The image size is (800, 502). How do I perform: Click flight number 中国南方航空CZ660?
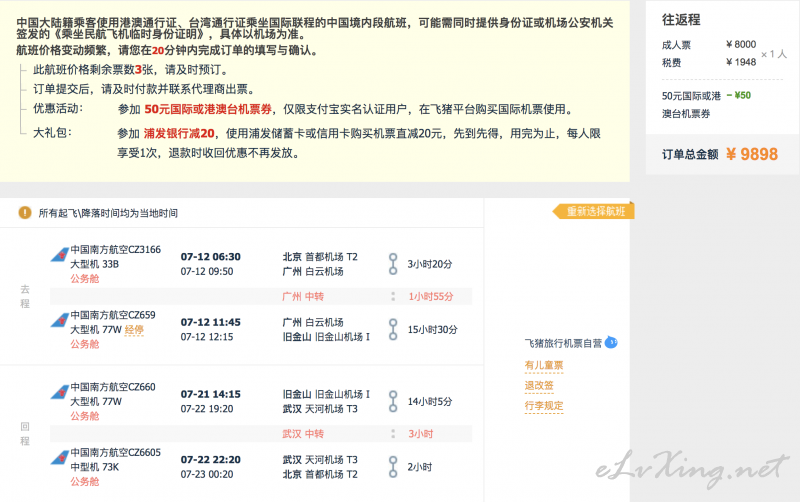pyautogui.click(x=113, y=387)
